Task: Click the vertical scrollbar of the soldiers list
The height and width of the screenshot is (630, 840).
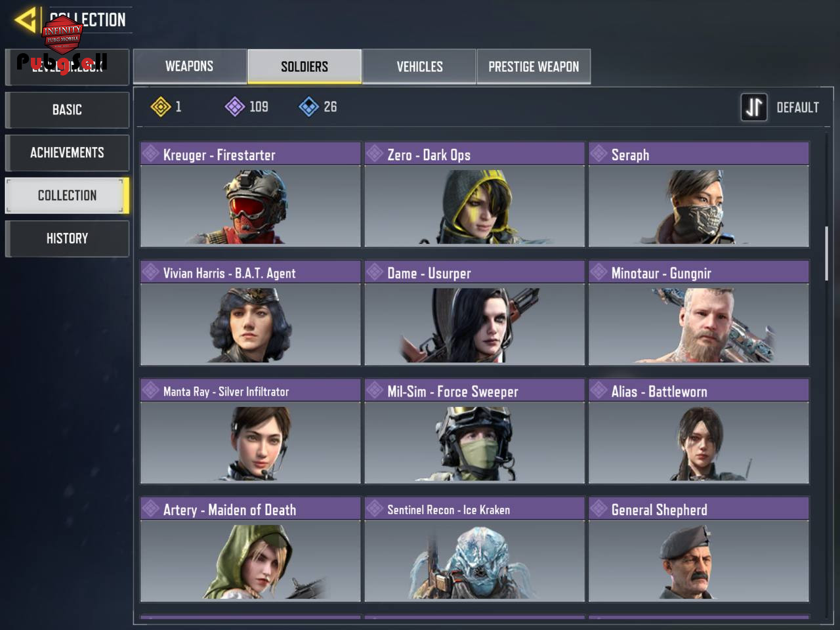Action: (x=826, y=253)
